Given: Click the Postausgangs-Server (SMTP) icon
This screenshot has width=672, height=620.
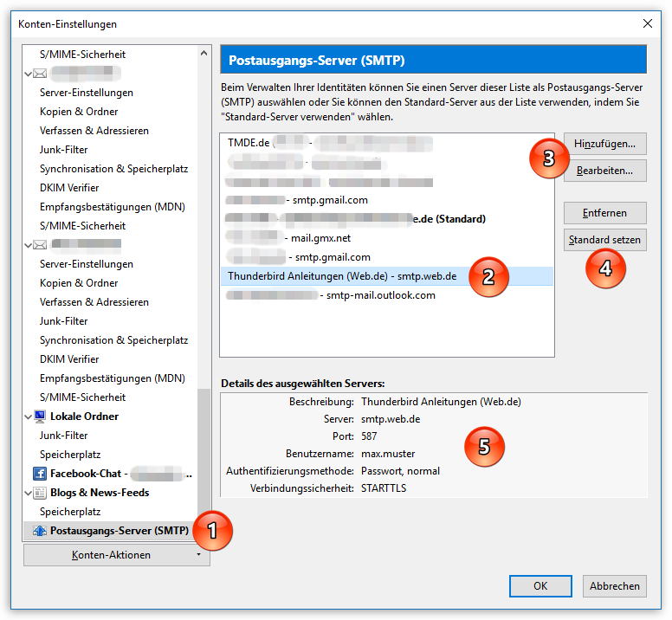Looking at the screenshot, I should click(40, 531).
